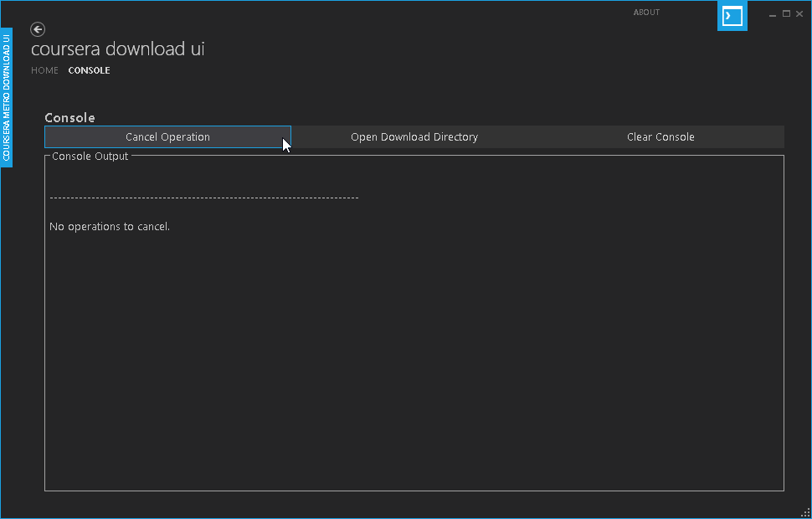812x519 pixels.
Task: Click the window resize grip
Action: click(805, 512)
